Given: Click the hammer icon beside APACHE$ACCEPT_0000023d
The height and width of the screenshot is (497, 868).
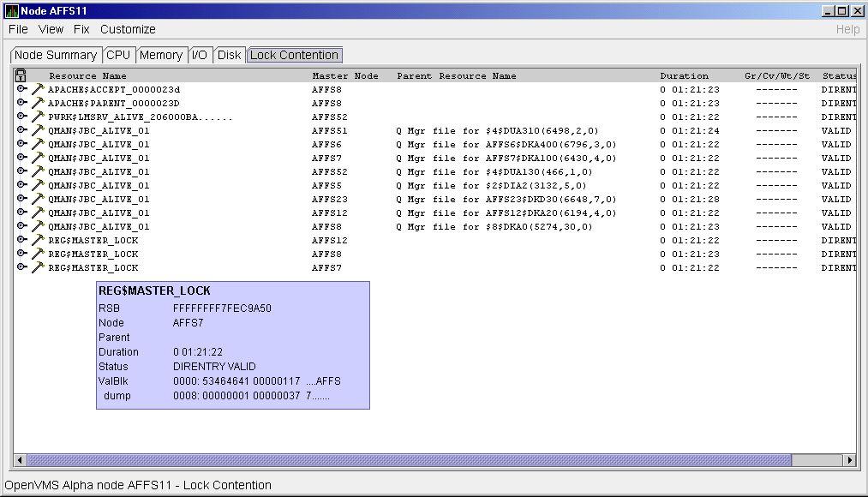Looking at the screenshot, I should (x=38, y=89).
